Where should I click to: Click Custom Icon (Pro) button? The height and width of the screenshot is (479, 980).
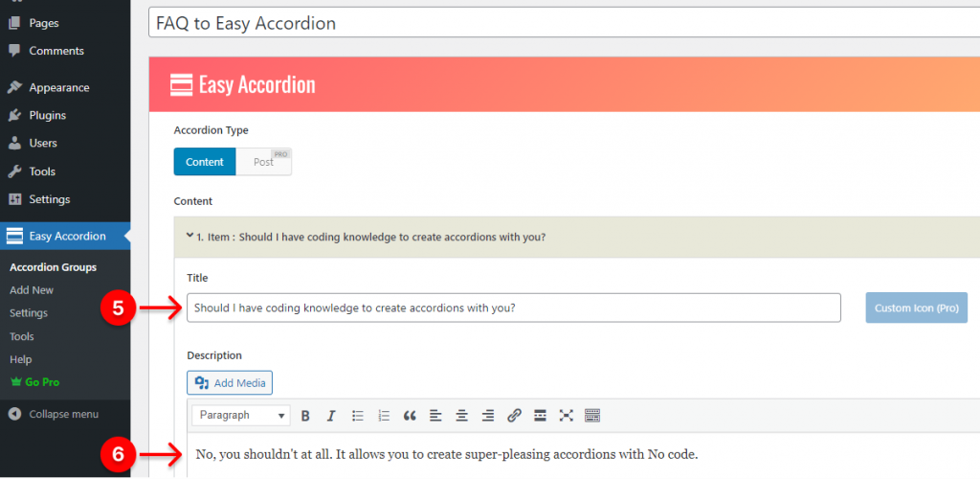tap(916, 308)
